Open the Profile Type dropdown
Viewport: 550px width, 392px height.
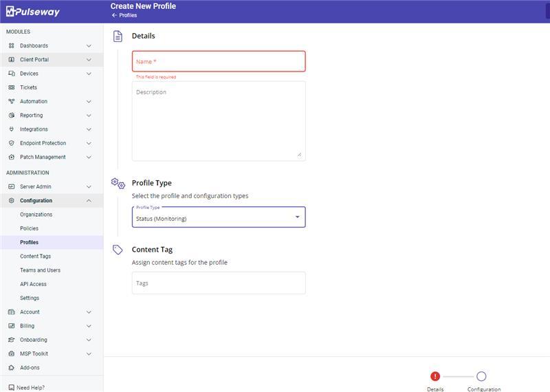pos(219,217)
